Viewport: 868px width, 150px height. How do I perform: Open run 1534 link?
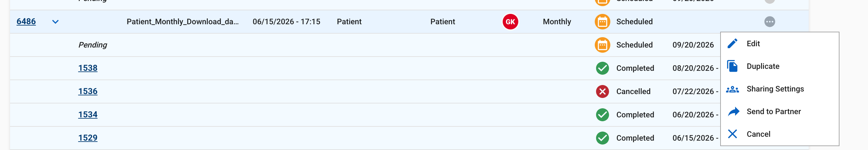click(88, 114)
